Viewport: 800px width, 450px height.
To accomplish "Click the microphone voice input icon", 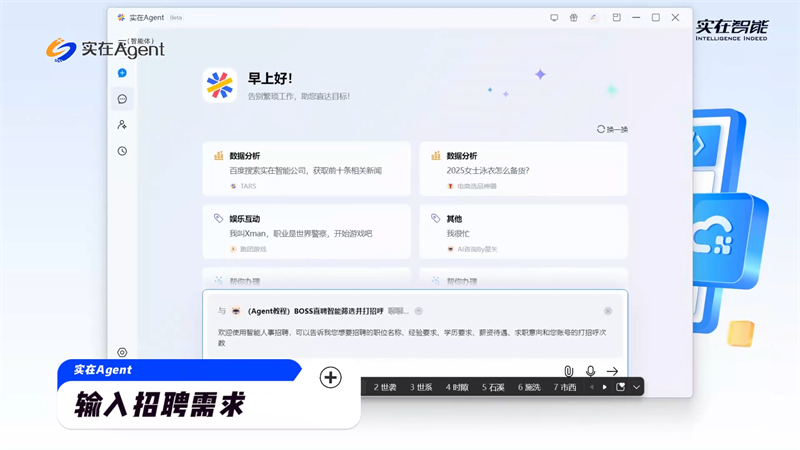I will tap(590, 371).
